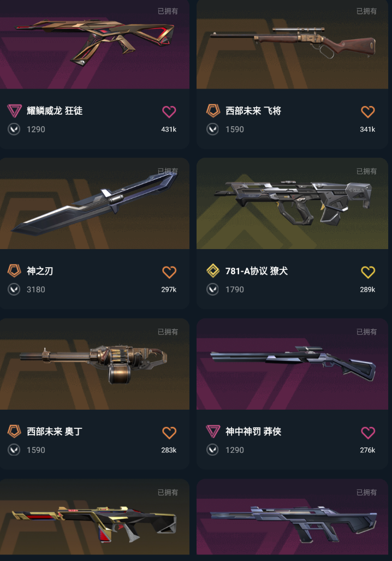Like the 神之刃 knife skin
The image size is (392, 561).
point(169,272)
